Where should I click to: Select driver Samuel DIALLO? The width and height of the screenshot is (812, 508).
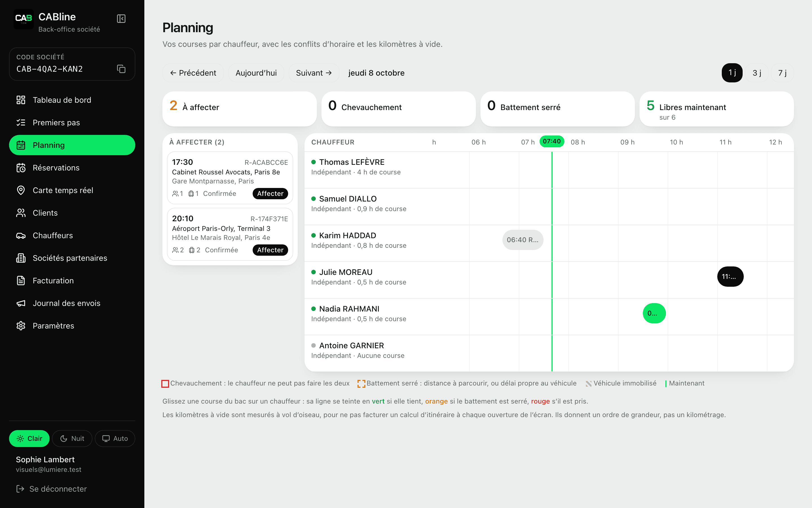coord(348,199)
